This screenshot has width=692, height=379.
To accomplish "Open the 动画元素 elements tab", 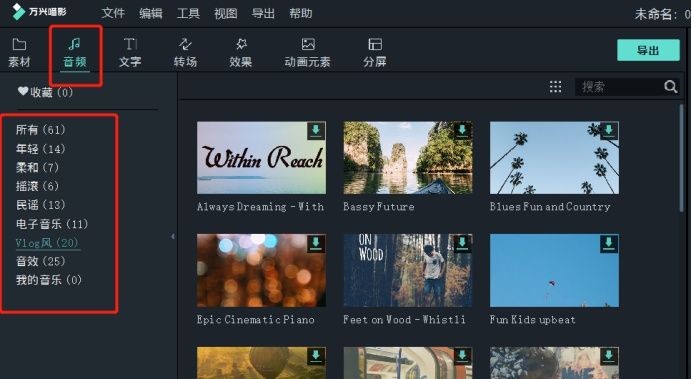I will pos(308,53).
